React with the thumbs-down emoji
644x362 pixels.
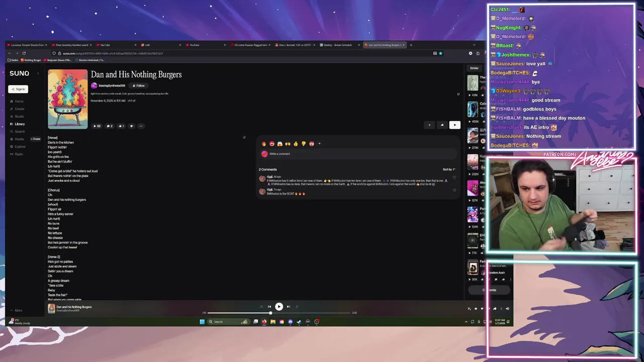point(303,144)
